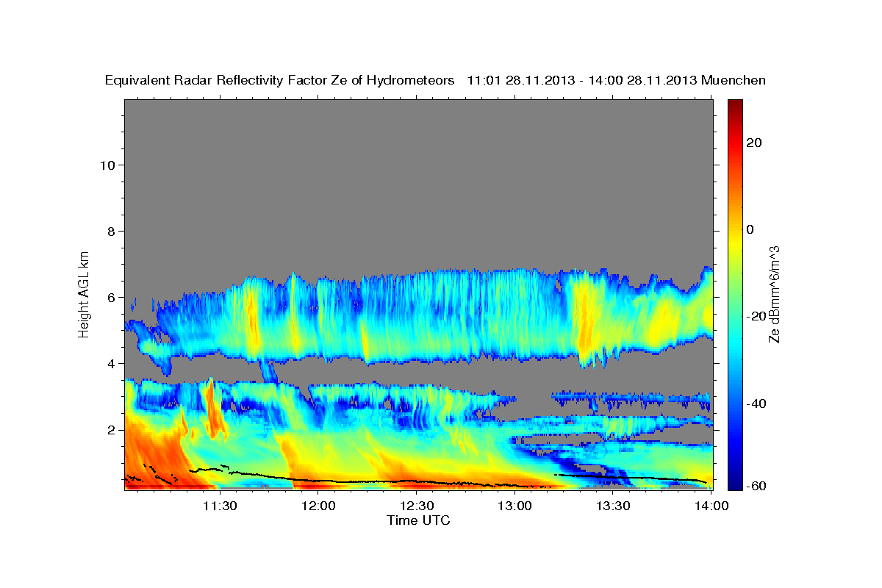This screenshot has height=588, width=882.
Task: Click the '12:00' time tick label
Action: [x=318, y=506]
